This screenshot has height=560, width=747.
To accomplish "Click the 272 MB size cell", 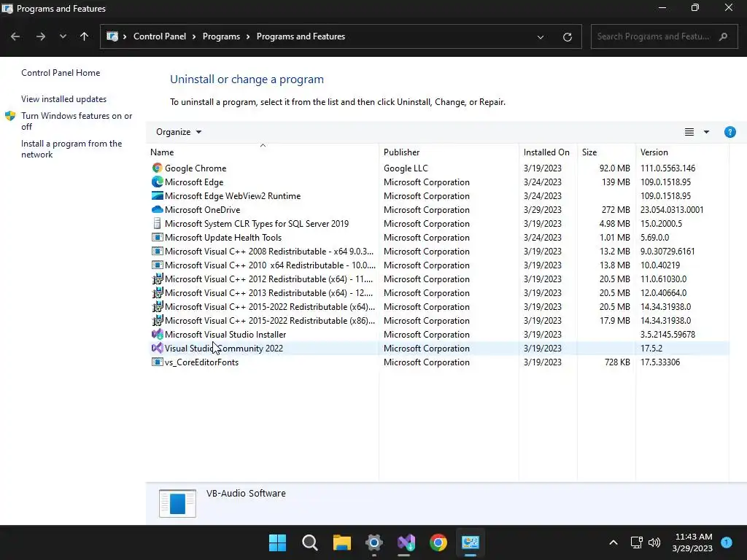I will point(616,209).
